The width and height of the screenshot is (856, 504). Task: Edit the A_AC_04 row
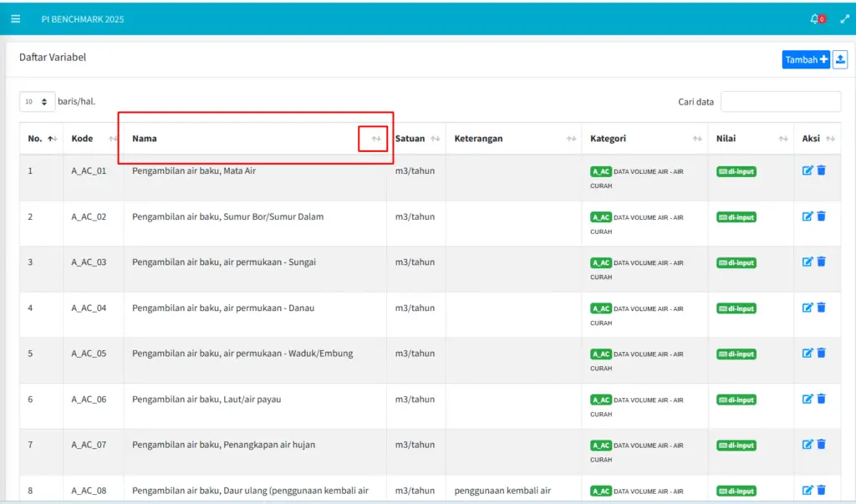(808, 308)
